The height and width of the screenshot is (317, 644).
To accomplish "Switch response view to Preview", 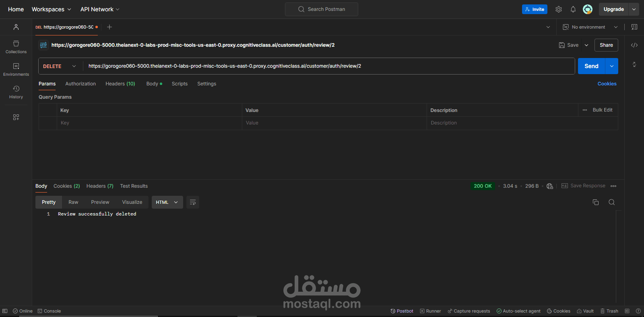I will click(x=100, y=202).
